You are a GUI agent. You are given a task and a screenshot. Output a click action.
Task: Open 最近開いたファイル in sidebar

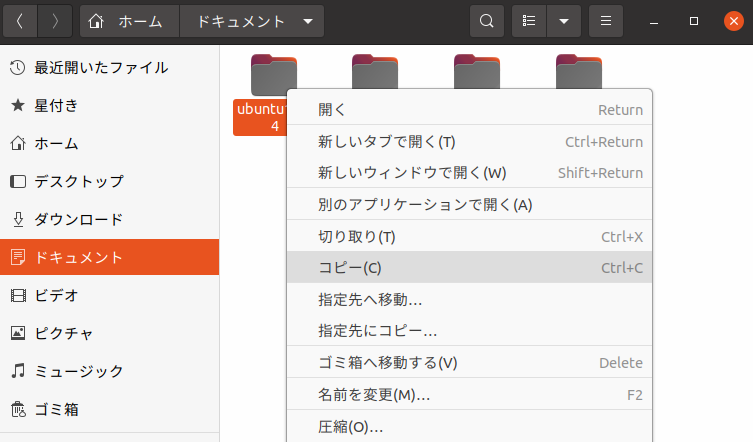tap(100, 68)
